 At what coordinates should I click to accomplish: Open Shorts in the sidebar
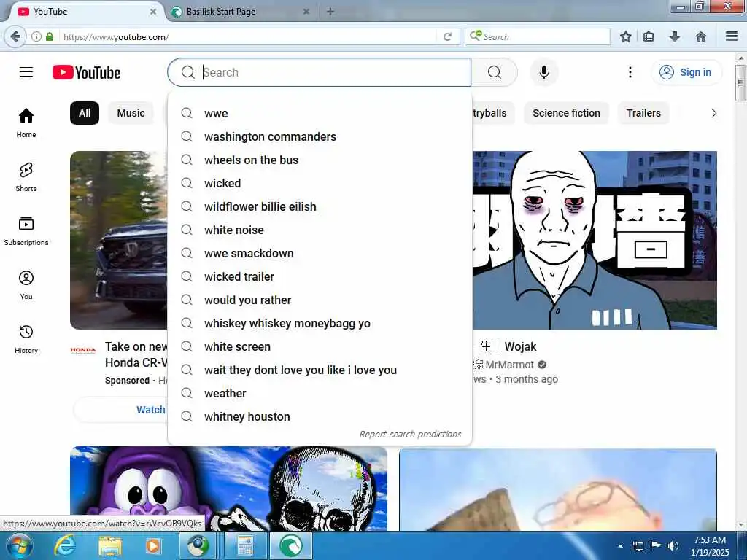[x=26, y=177]
